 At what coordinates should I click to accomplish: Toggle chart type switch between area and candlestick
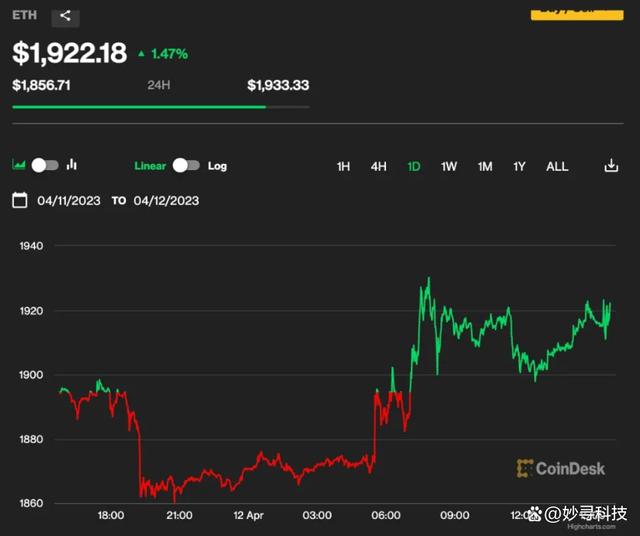click(45, 165)
